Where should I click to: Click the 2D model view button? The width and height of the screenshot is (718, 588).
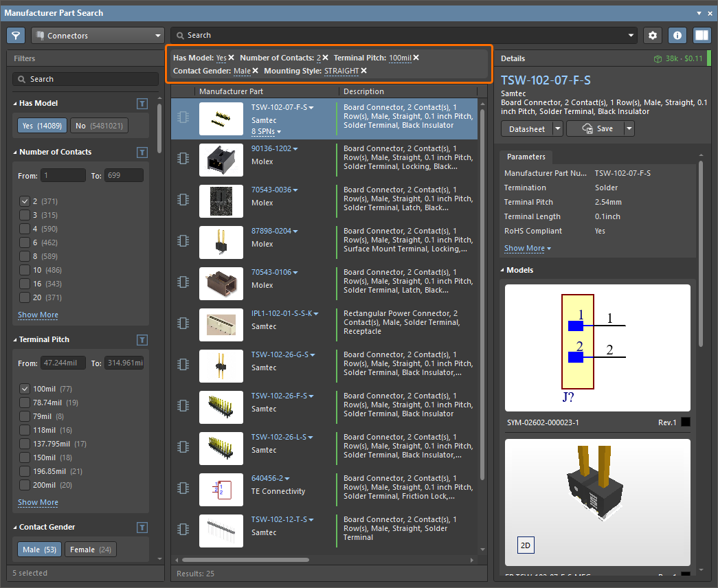coord(525,546)
